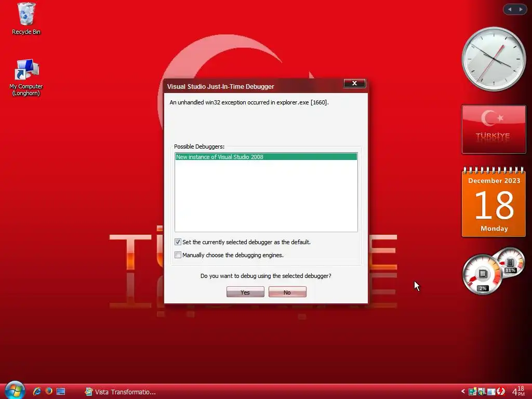The width and height of the screenshot is (532, 399).
Task: Click the analog clock sidebar gadget
Action: click(x=494, y=59)
